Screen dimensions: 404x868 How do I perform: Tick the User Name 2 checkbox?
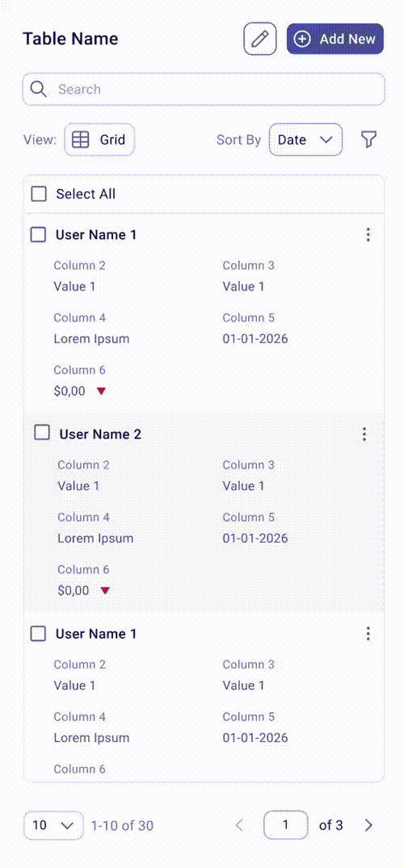tap(42, 433)
